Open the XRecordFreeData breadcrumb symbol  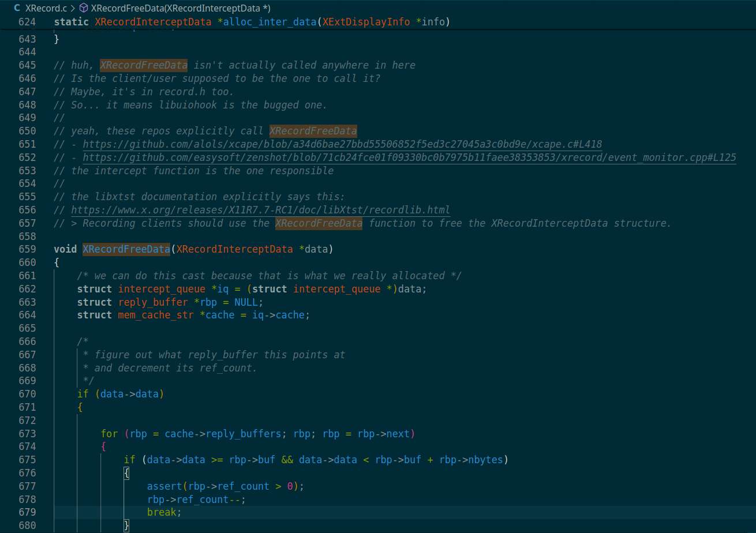point(181,8)
